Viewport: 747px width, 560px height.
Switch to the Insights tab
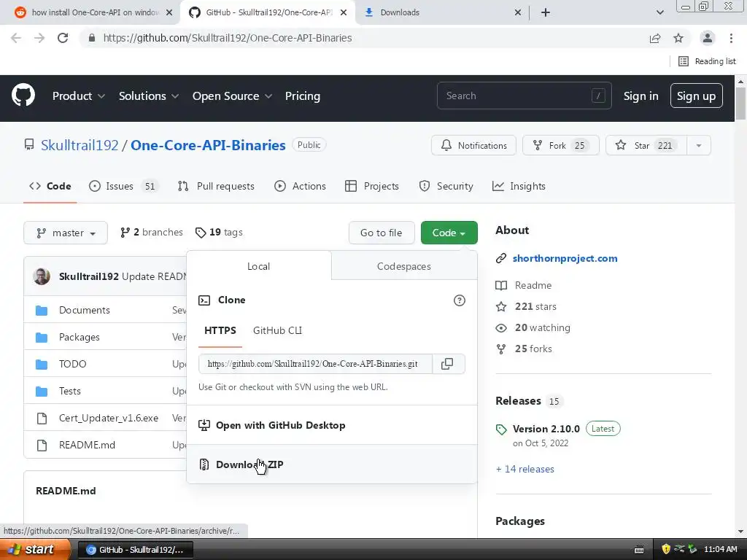(519, 186)
